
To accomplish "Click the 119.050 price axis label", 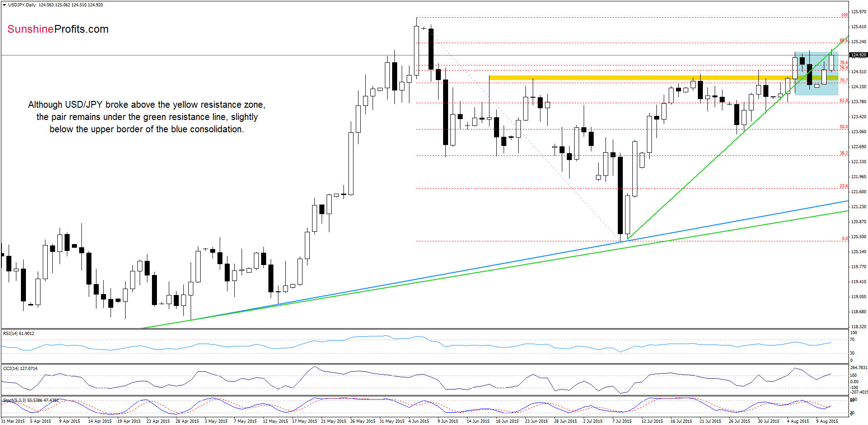I will click(x=858, y=297).
